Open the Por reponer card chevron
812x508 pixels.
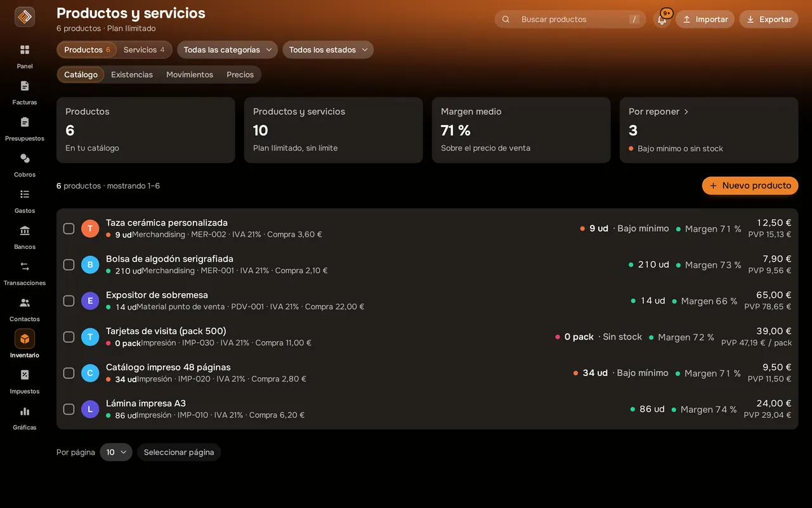point(686,112)
